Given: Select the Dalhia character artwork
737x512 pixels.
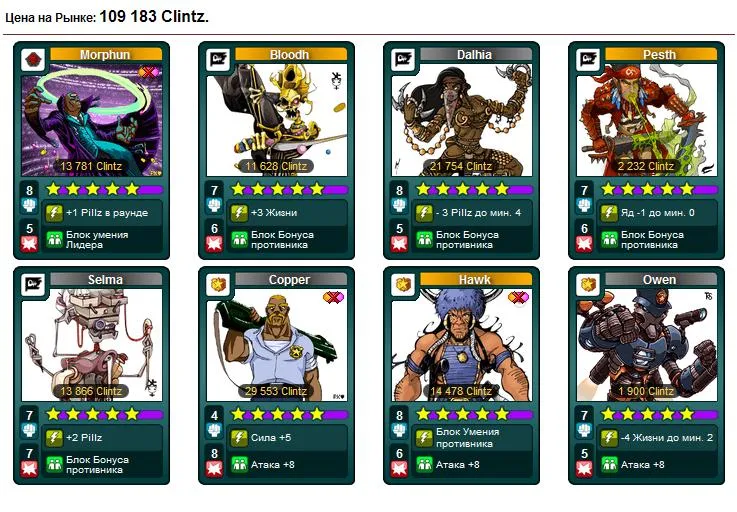Looking at the screenshot, I should (x=462, y=120).
